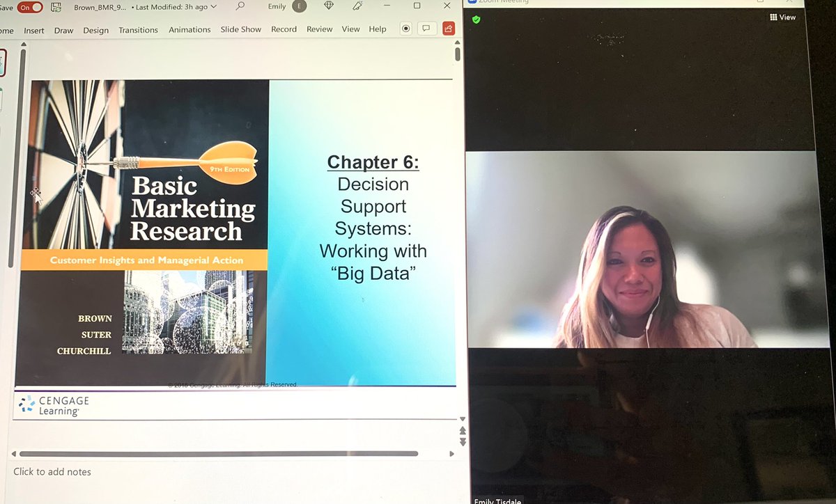This screenshot has height=504, width=836.
Task: Open the Help tab
Action: point(378,29)
